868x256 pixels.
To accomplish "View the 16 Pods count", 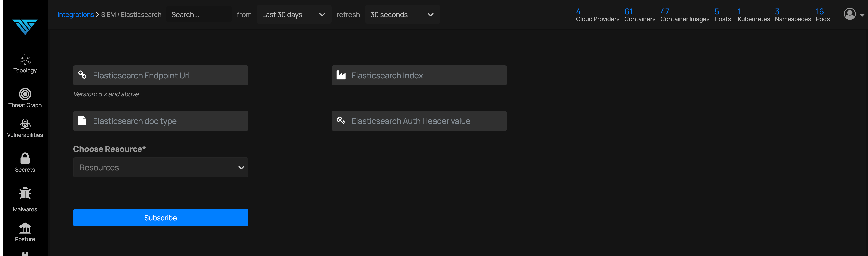I will pyautogui.click(x=822, y=15).
